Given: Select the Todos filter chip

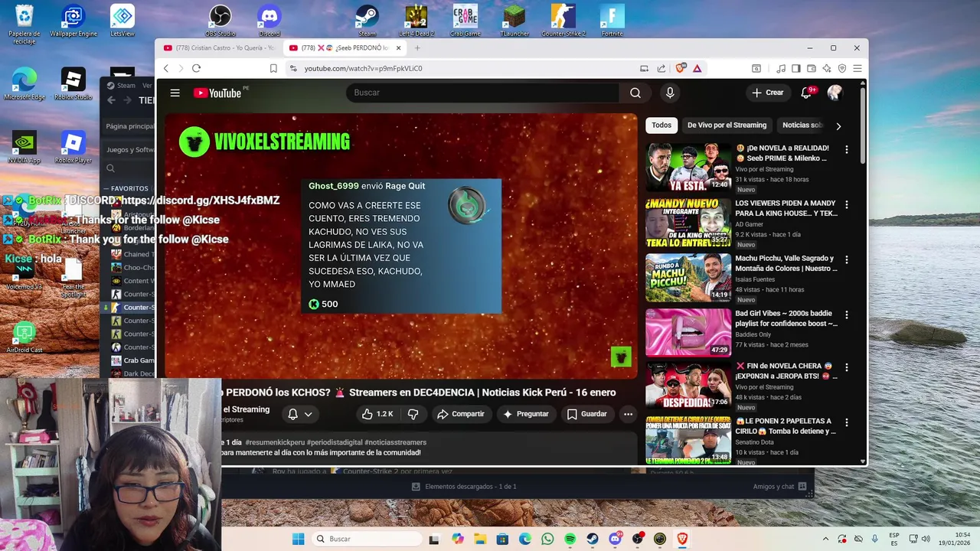Looking at the screenshot, I should pyautogui.click(x=661, y=126).
